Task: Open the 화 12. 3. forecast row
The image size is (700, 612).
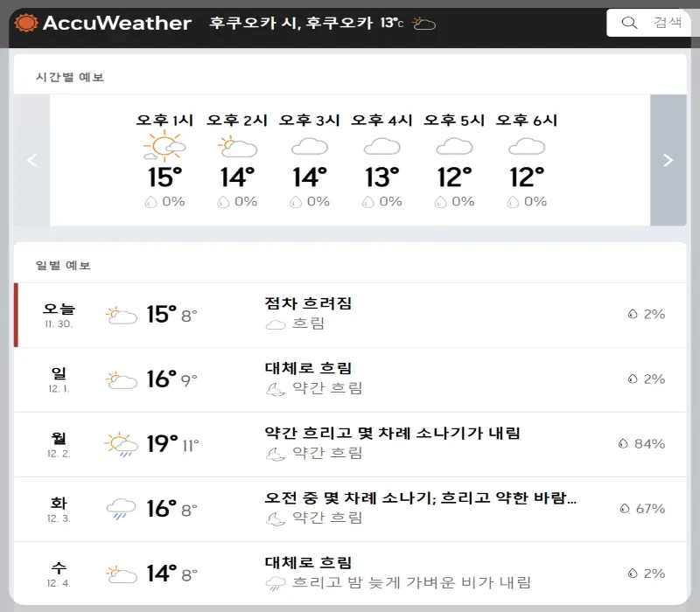Action: [x=350, y=510]
